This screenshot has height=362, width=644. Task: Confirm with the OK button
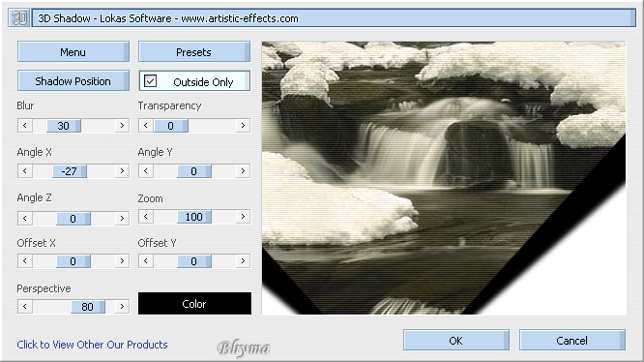(455, 341)
